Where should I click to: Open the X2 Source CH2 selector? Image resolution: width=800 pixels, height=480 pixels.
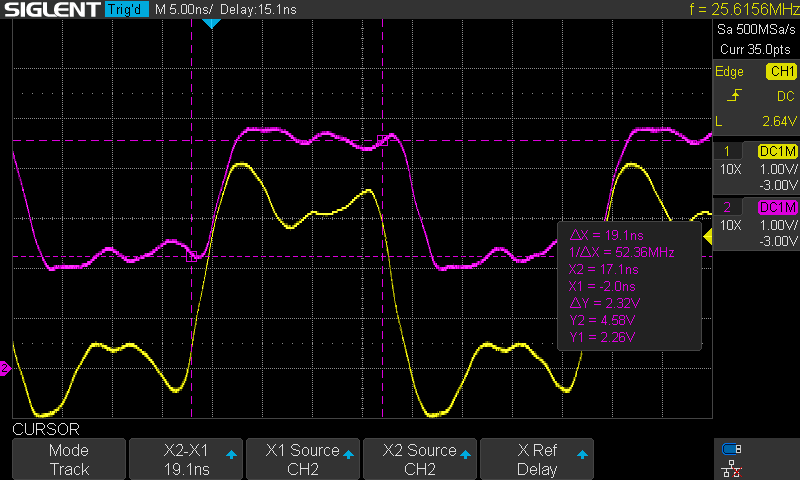[x=419, y=459]
